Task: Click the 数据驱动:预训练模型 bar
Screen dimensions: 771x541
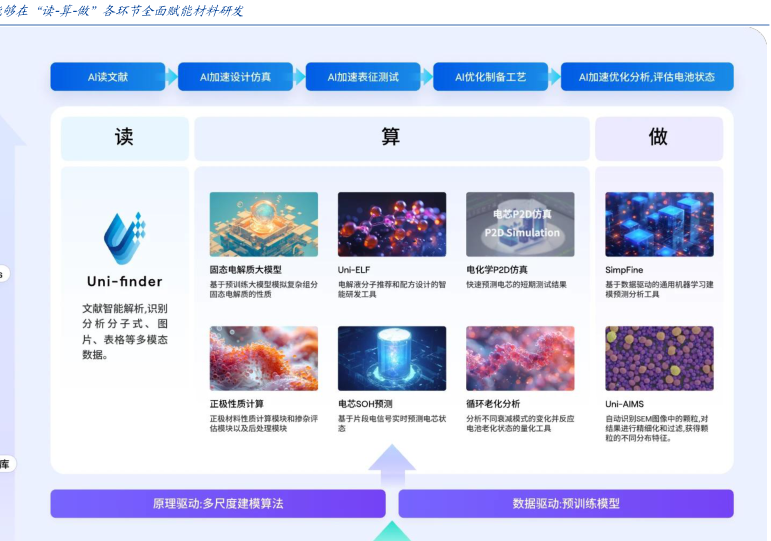Action: coord(566,504)
